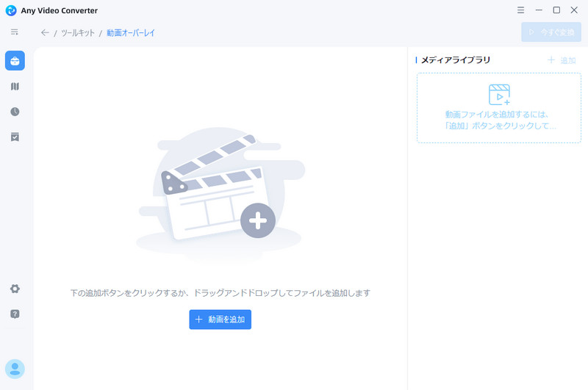The image size is (588, 390).
Task: Click the add video file icon in media library
Action: tap(499, 95)
